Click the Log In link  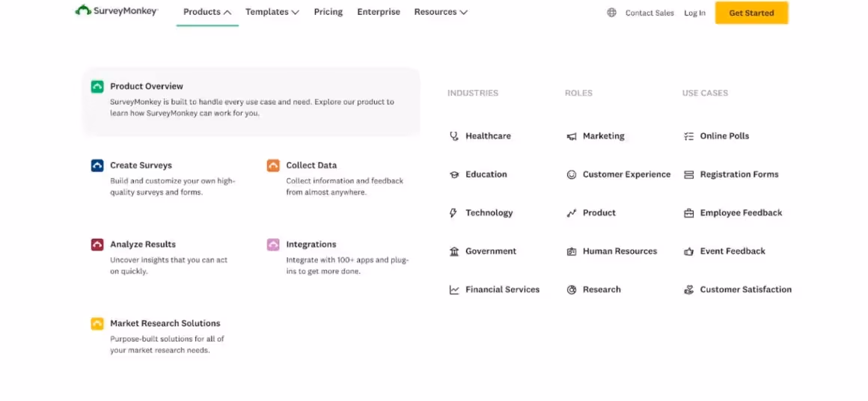pyautogui.click(x=694, y=13)
